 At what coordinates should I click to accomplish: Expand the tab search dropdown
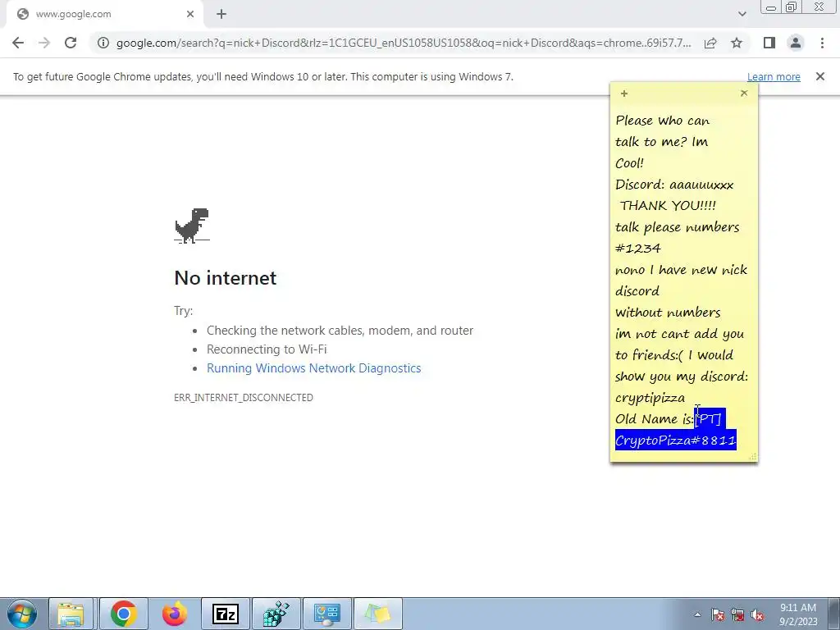[x=742, y=14]
